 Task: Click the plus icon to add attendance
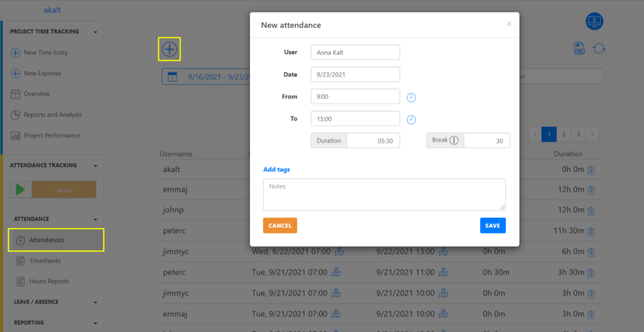169,49
